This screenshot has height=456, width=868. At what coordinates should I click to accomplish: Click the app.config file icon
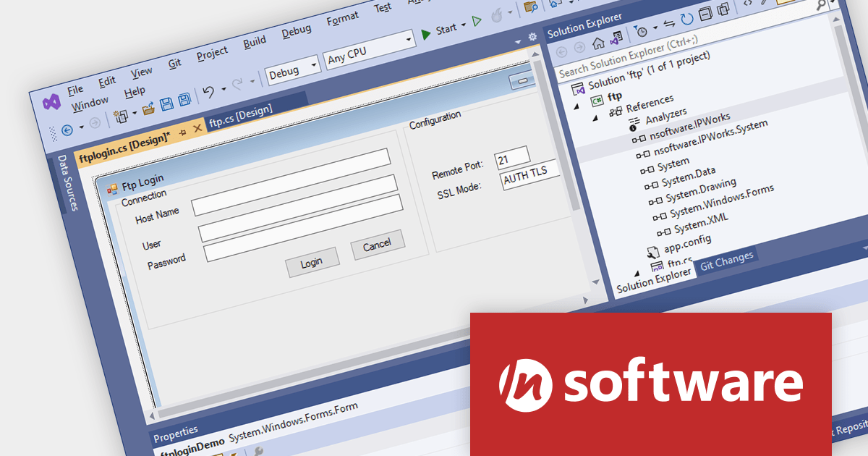(652, 251)
